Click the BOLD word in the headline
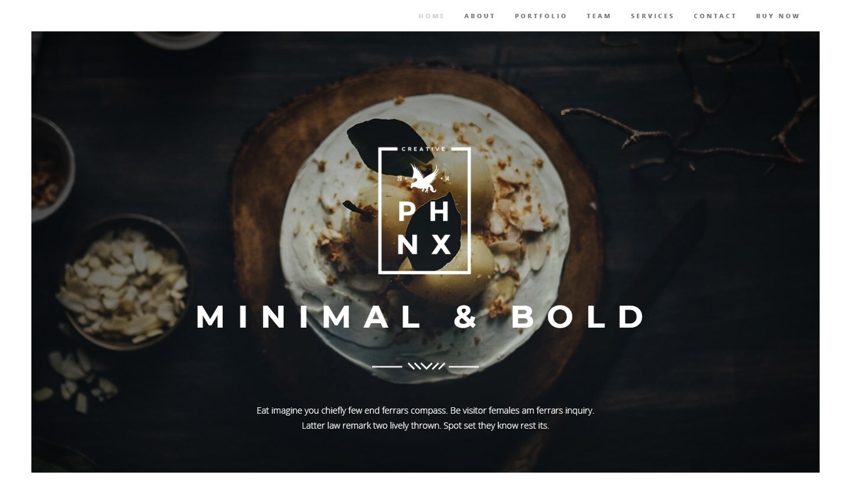This screenshot has width=851, height=504. [x=577, y=317]
